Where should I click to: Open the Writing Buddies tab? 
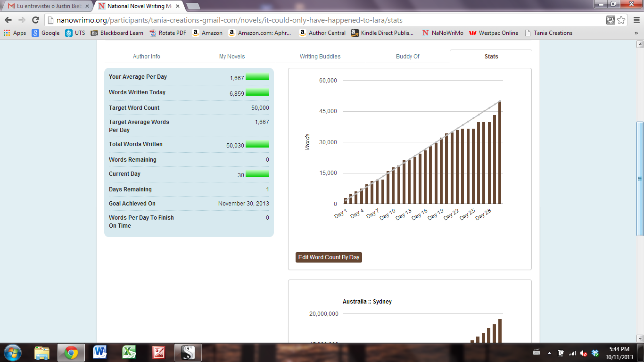(320, 57)
